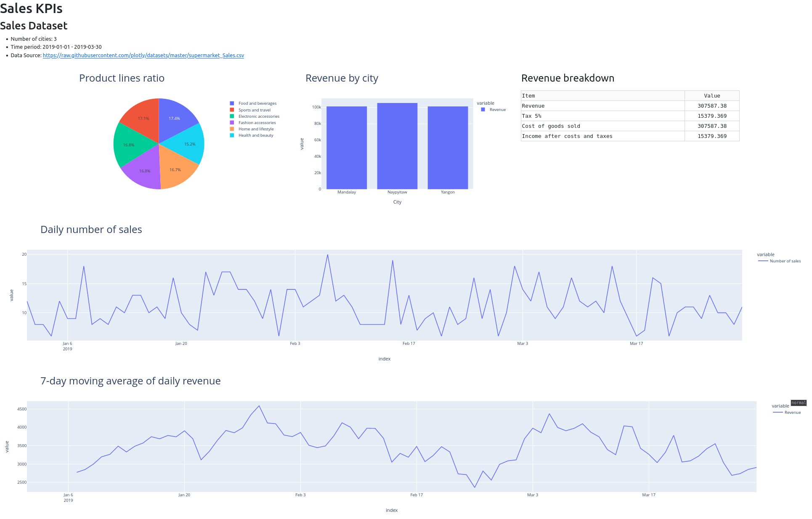Toggle Fashion accessories legend entry

click(253, 123)
